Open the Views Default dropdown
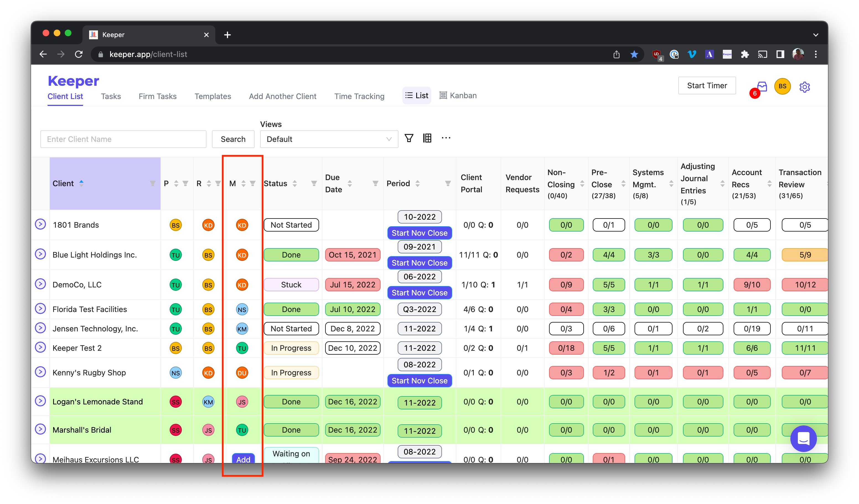The height and width of the screenshot is (504, 859). [x=328, y=139]
